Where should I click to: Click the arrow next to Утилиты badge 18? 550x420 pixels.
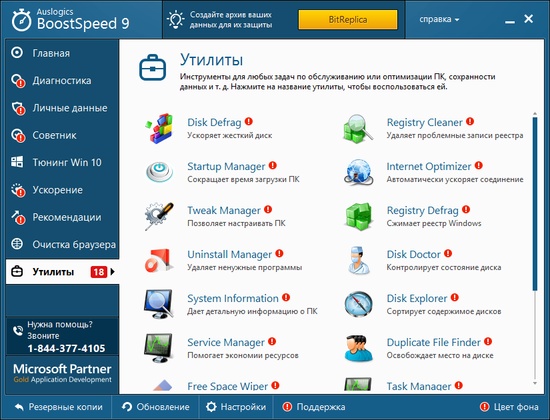point(112,272)
